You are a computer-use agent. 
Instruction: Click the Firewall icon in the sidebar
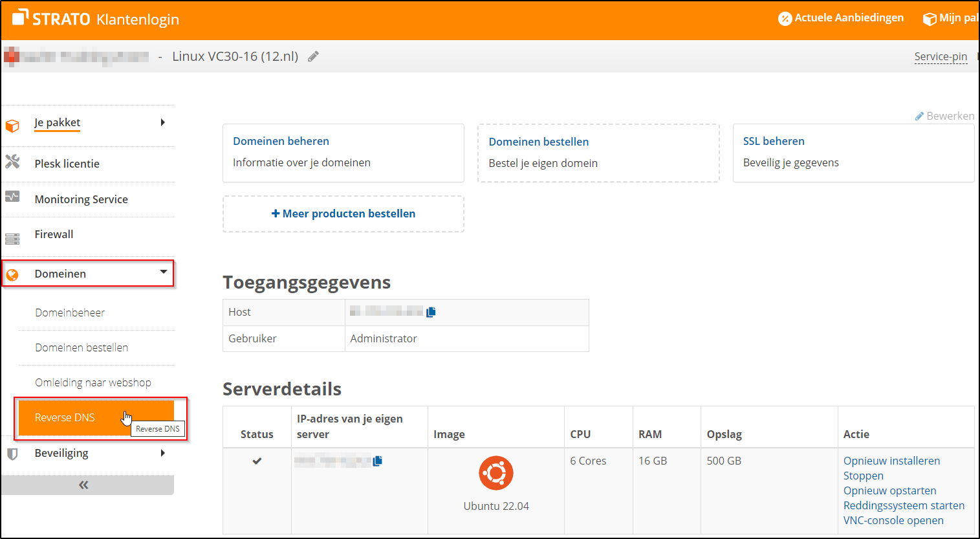click(13, 234)
